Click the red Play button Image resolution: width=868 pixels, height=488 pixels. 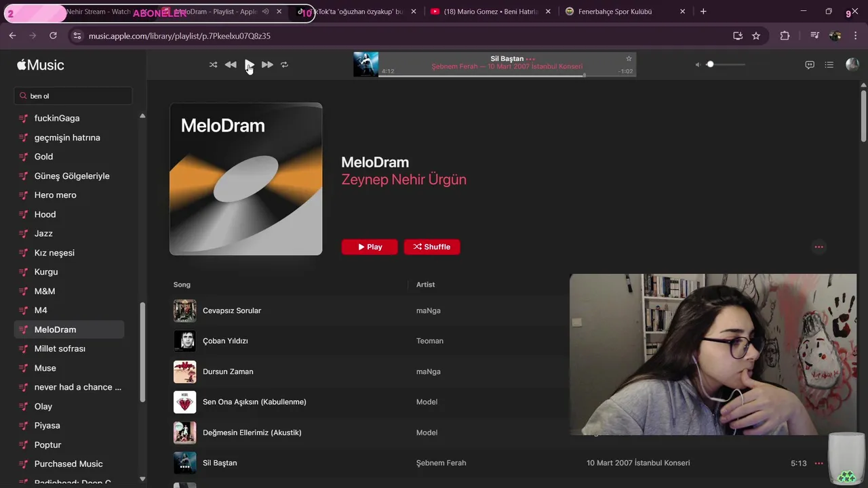click(x=370, y=247)
